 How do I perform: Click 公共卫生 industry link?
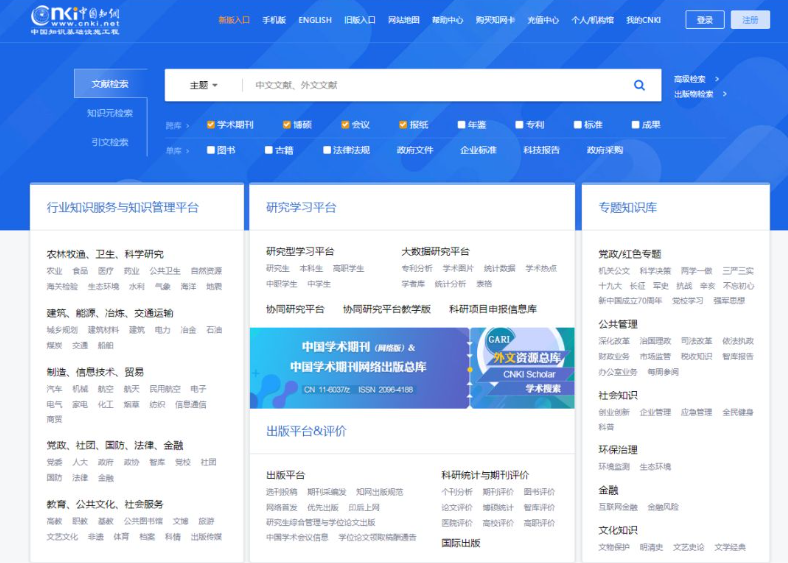click(x=165, y=271)
